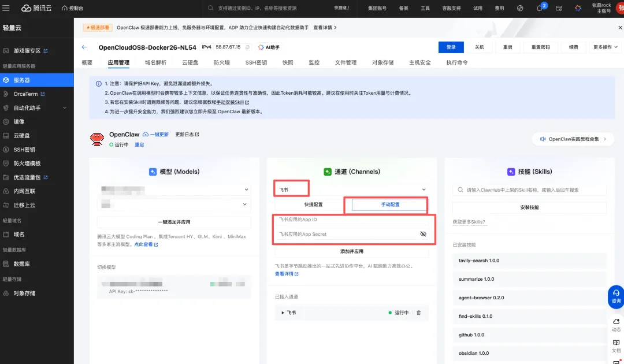Click the 续费 button
Screen dimensions: 624x364
click(574, 47)
